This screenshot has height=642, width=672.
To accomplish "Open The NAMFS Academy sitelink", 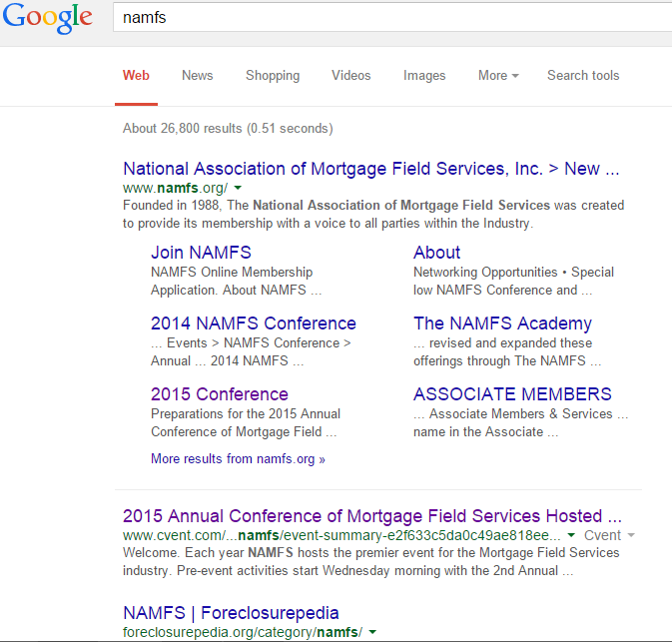I will coord(502,323).
